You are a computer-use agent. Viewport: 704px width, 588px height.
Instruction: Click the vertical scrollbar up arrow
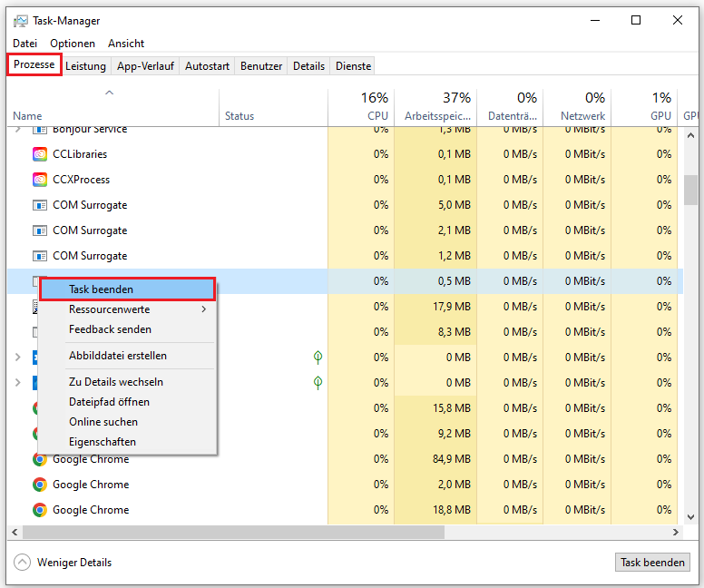[x=690, y=136]
